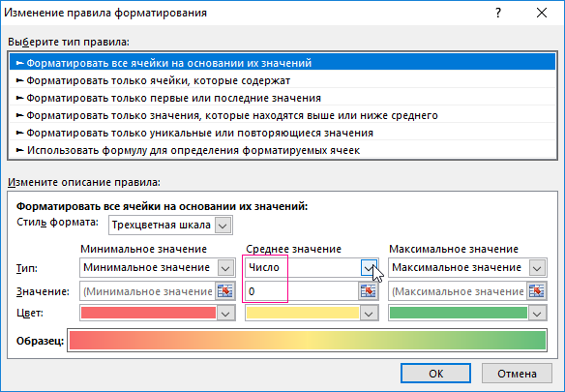Click the gradient preview sample bar
Viewport: 565px width, 392px height.
[x=308, y=341]
